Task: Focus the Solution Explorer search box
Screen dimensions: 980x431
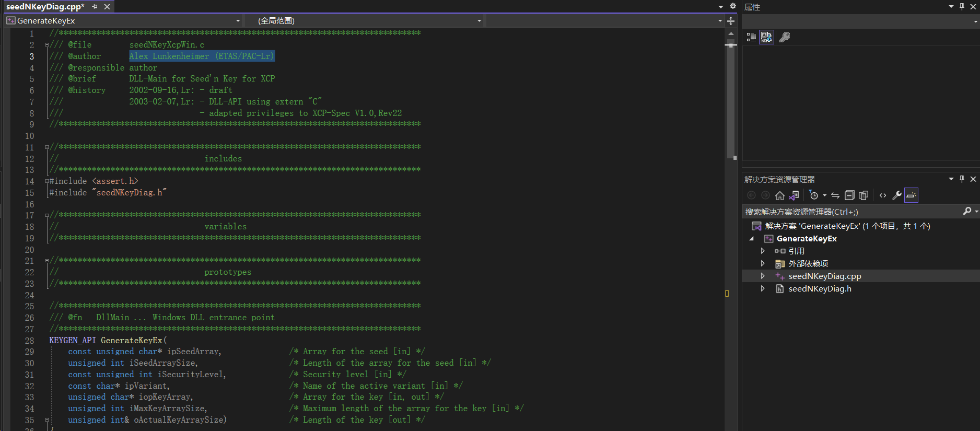Action: [851, 212]
